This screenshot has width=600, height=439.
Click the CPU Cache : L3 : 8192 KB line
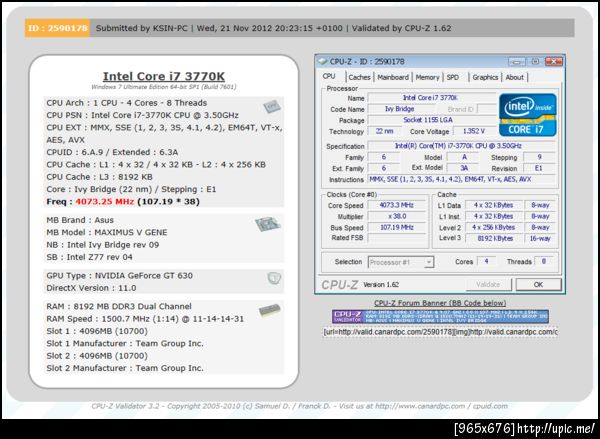(x=99, y=177)
